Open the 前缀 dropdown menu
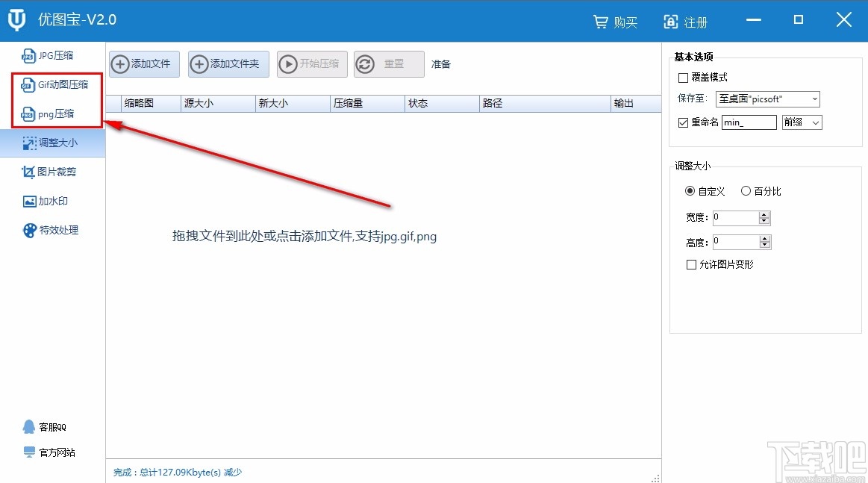This screenshot has width=868, height=483. (802, 122)
